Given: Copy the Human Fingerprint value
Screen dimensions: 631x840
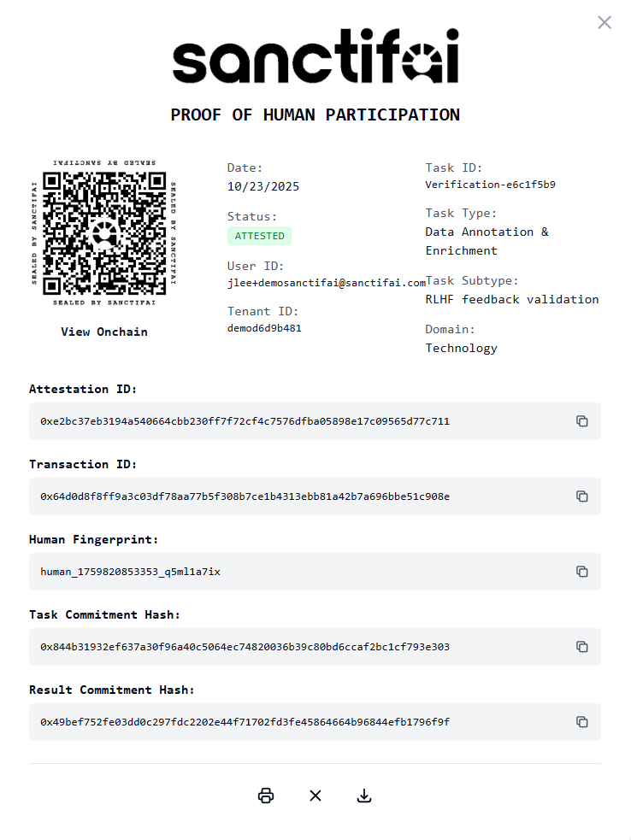Looking at the screenshot, I should [x=582, y=572].
